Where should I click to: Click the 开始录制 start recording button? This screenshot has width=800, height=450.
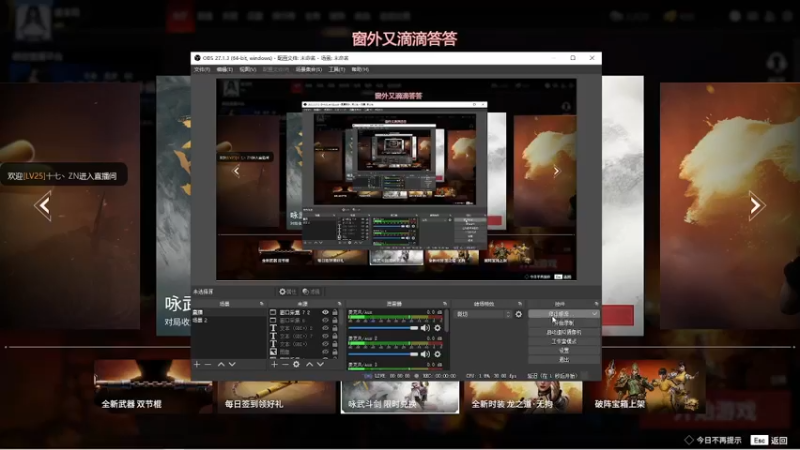tap(564, 323)
